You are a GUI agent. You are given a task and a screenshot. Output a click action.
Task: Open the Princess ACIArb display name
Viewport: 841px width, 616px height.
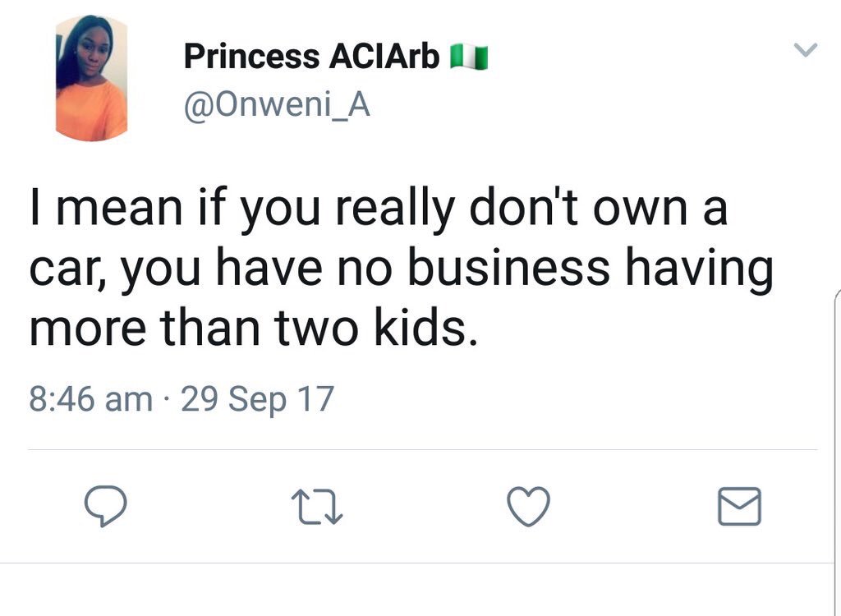coord(312,56)
